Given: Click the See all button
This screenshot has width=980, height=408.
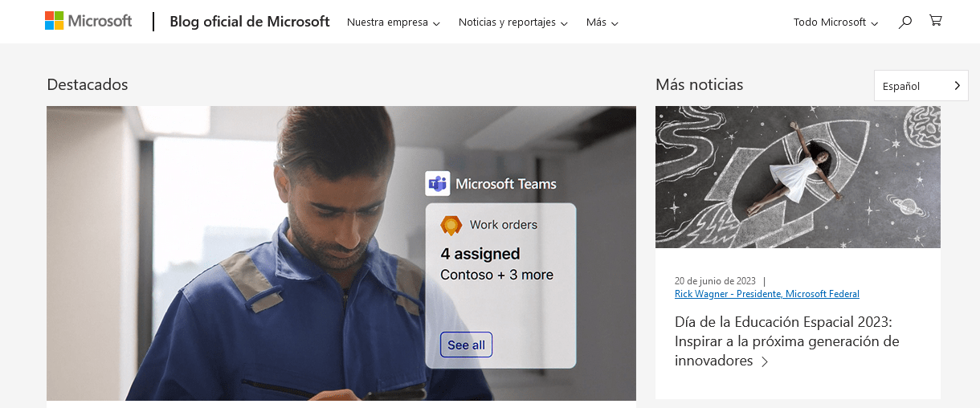Looking at the screenshot, I should (466, 345).
